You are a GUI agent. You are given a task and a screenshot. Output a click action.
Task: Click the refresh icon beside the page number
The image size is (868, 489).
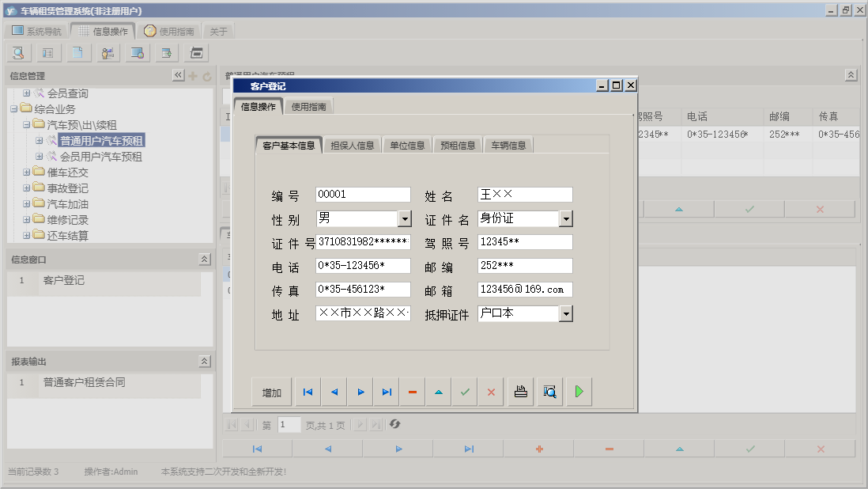coord(395,424)
